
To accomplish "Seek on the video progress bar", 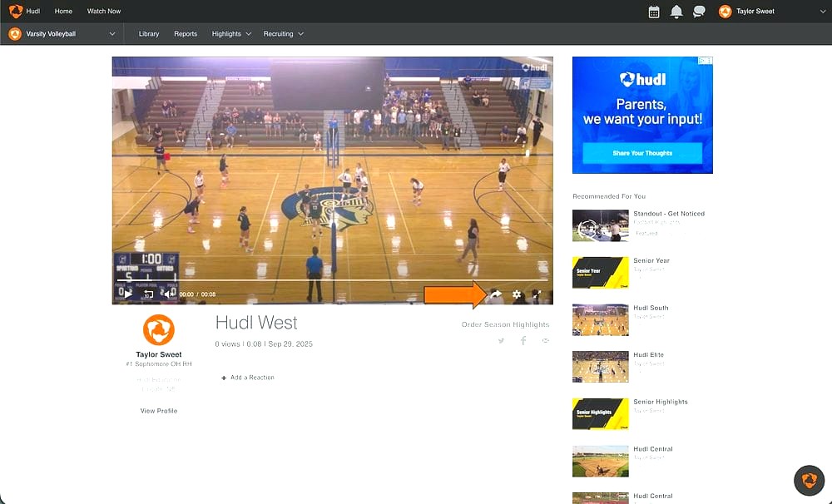I will (x=333, y=279).
